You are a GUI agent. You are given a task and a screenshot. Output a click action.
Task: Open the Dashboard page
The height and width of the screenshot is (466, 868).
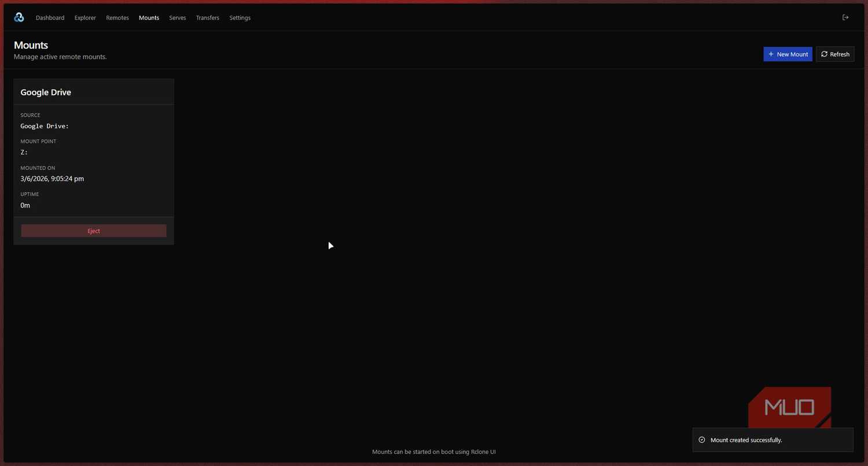[50, 18]
